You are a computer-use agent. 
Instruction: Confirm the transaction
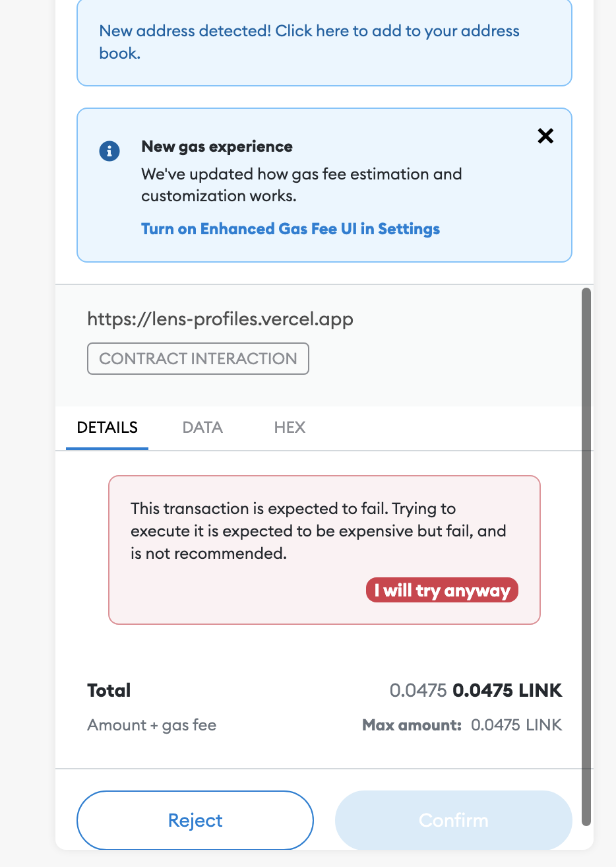click(453, 819)
